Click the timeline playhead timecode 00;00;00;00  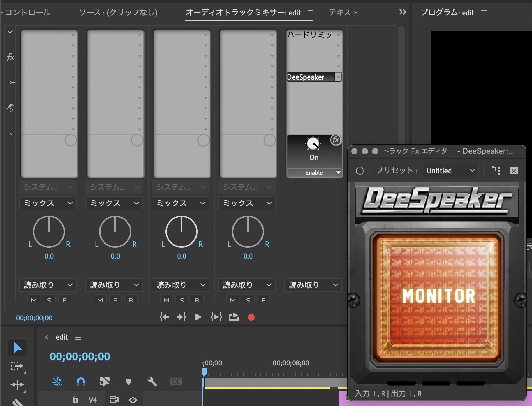point(80,356)
